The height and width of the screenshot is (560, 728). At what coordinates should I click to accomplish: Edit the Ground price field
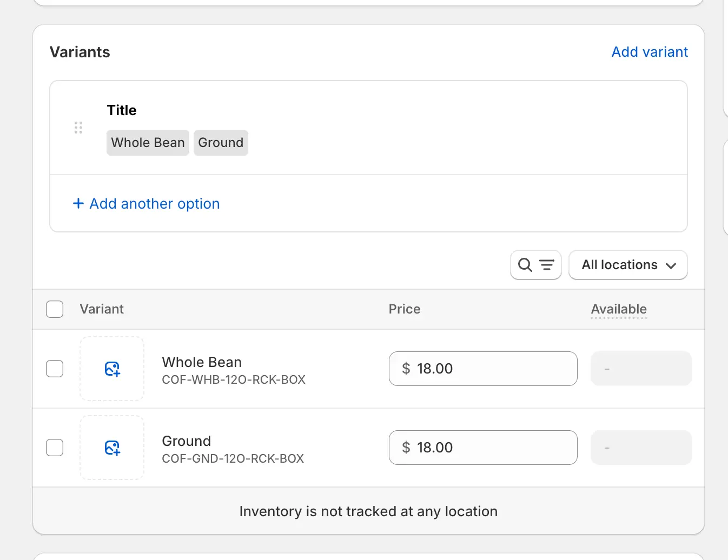(482, 448)
